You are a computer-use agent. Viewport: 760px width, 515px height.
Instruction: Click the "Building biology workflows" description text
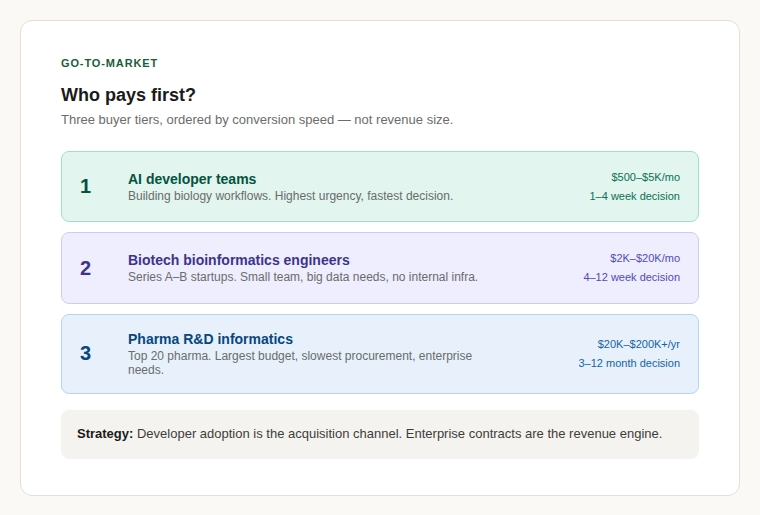[290, 196]
